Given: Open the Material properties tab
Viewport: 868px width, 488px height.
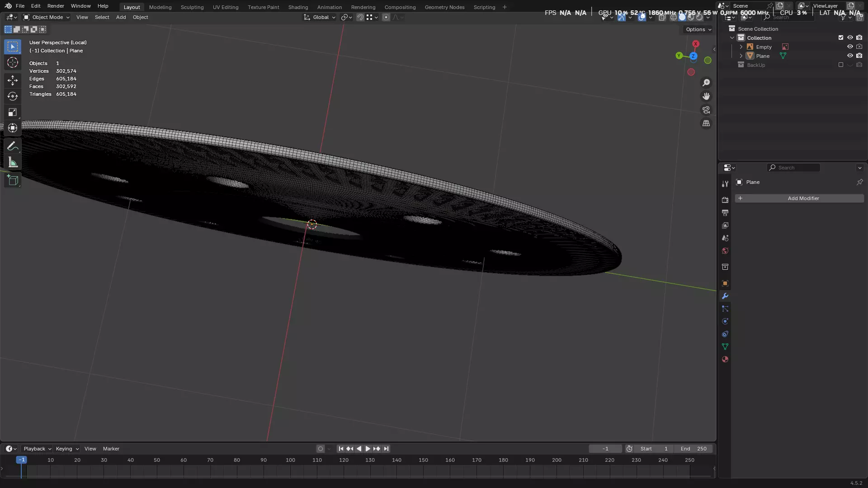Looking at the screenshot, I should pyautogui.click(x=725, y=359).
